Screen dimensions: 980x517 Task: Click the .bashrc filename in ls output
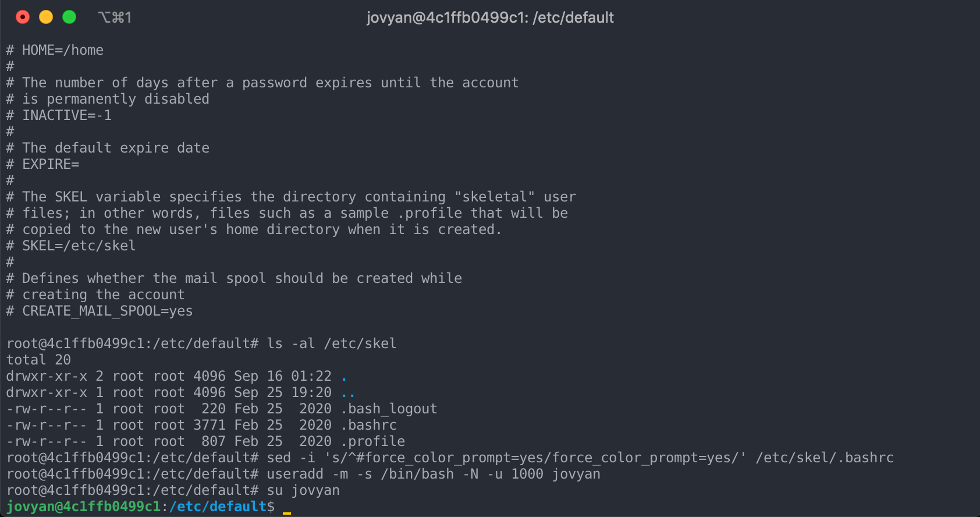pyautogui.click(x=368, y=425)
